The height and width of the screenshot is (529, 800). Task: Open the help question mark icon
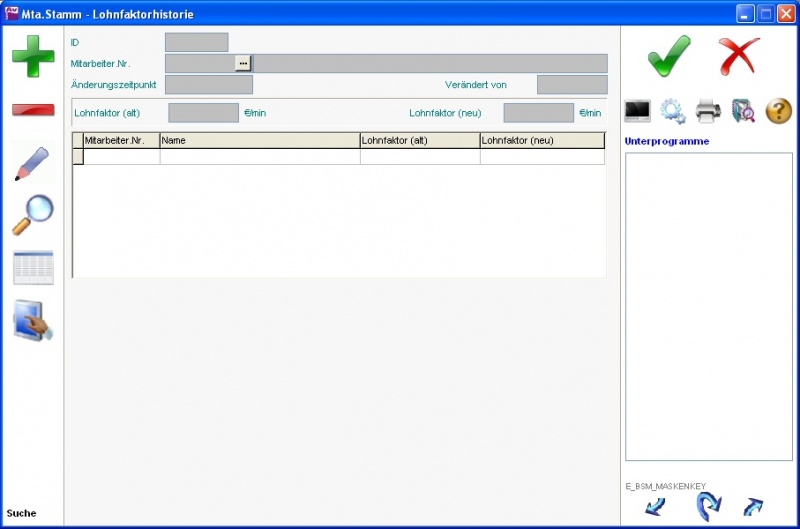tap(779, 111)
